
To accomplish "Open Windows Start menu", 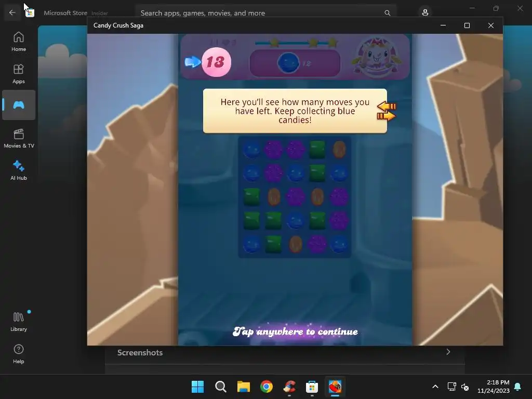I will [x=197, y=387].
